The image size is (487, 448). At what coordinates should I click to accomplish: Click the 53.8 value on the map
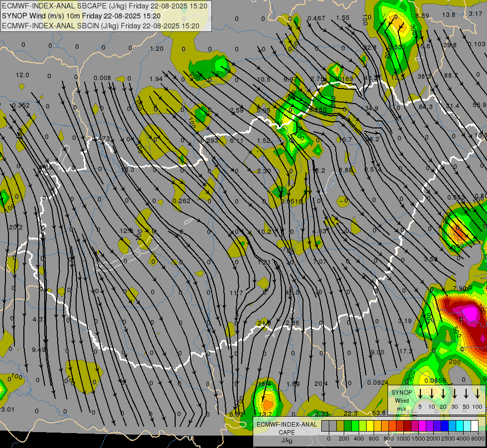coord(379,413)
